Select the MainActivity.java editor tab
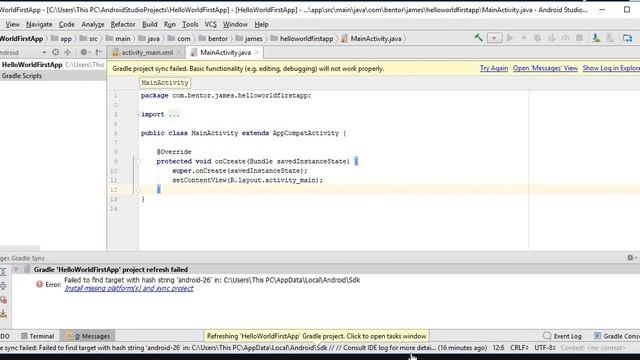Image resolution: width=640 pixels, height=360 pixels. pyautogui.click(x=225, y=52)
